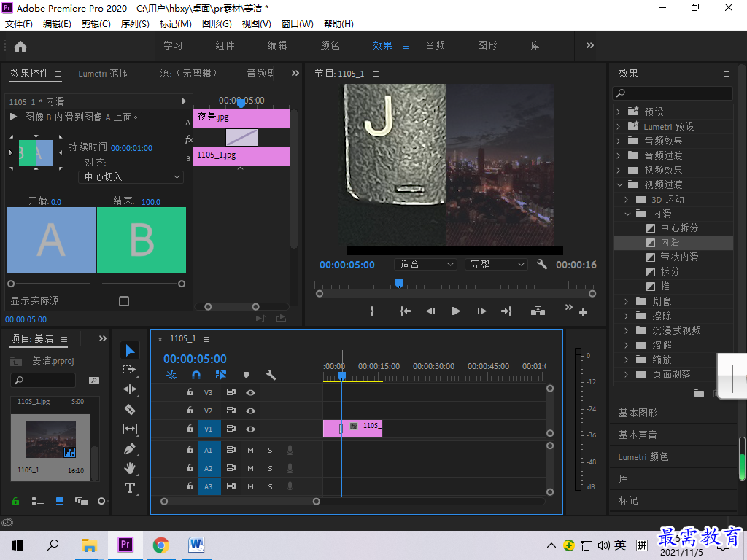Step forward one frame

coord(481,311)
